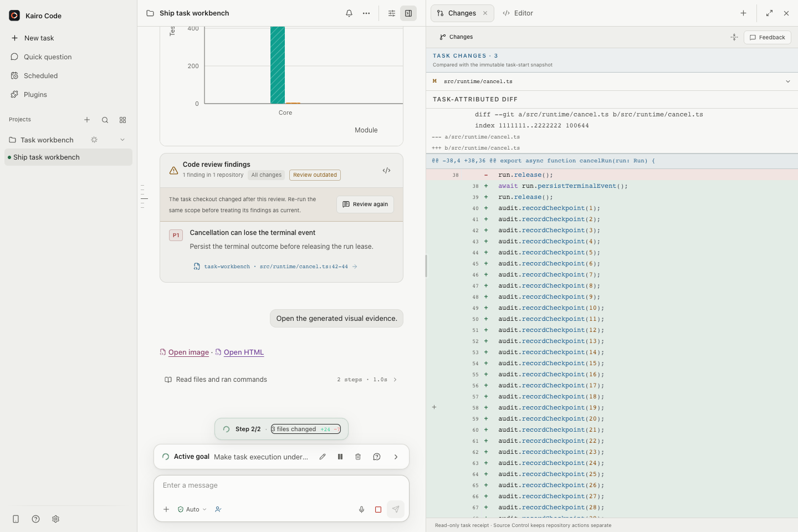This screenshot has width=798, height=532.
Task: Click the green Core bar in chart
Action: pyautogui.click(x=278, y=65)
